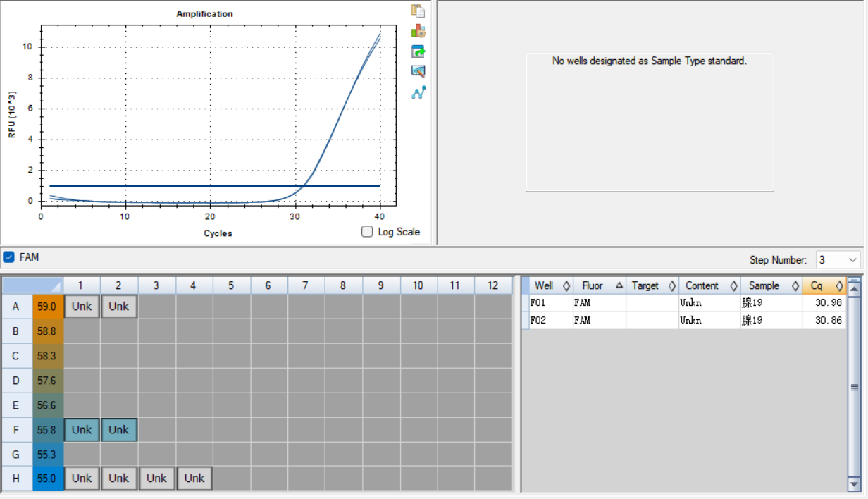Click the results table scrollbar down arrow
Viewport: 868px width, 499px height.
click(855, 485)
